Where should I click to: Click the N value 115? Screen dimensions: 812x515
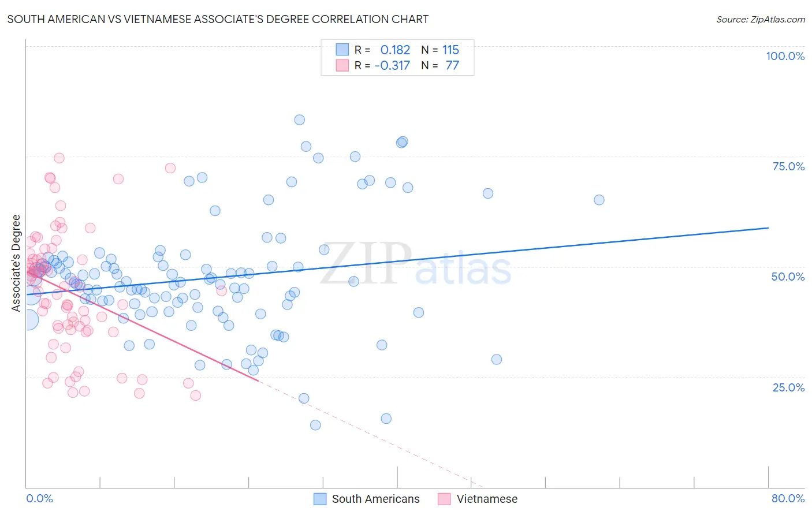(451, 50)
